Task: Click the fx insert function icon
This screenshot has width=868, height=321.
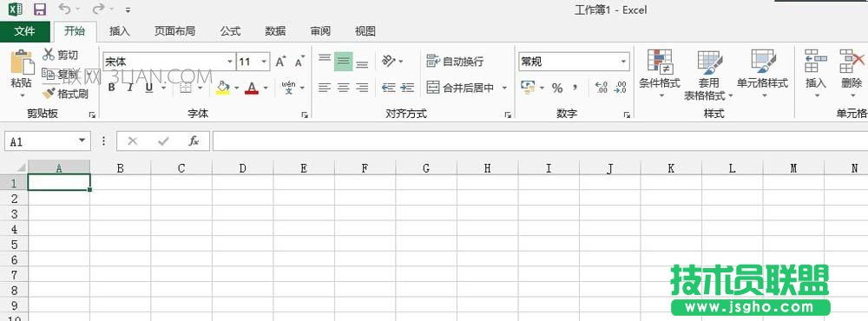Action: click(x=194, y=141)
